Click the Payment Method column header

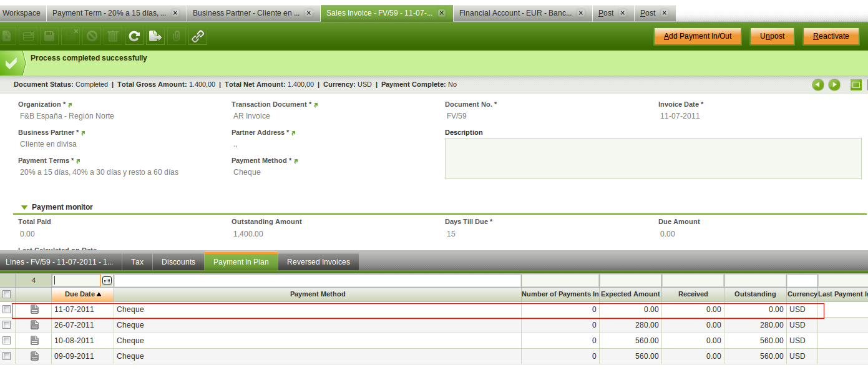(x=318, y=294)
